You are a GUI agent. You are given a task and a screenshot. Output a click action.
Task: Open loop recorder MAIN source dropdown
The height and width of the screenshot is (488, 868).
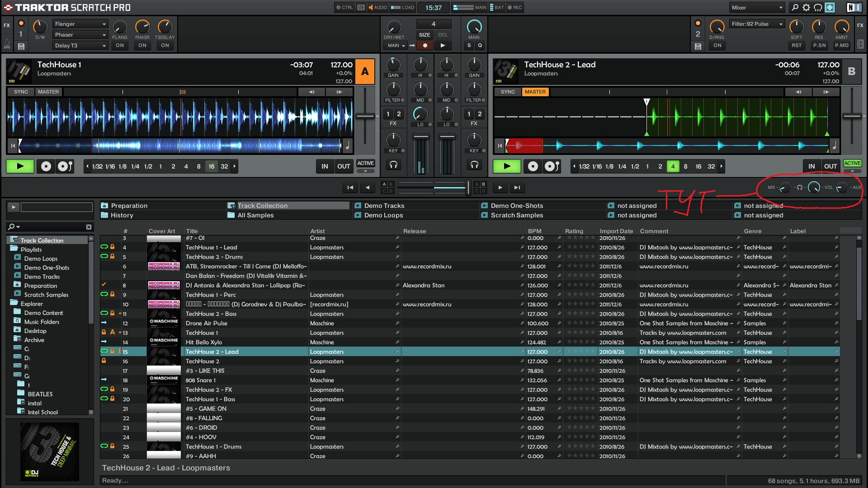(x=396, y=46)
